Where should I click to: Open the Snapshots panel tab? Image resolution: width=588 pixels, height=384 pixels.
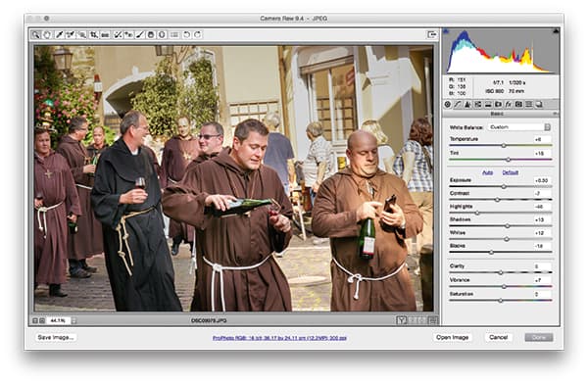538,105
